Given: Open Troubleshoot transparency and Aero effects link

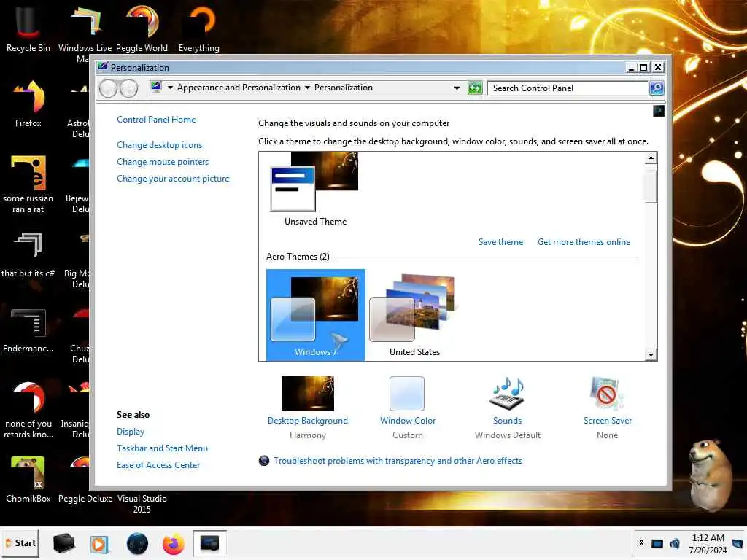Looking at the screenshot, I should [398, 461].
